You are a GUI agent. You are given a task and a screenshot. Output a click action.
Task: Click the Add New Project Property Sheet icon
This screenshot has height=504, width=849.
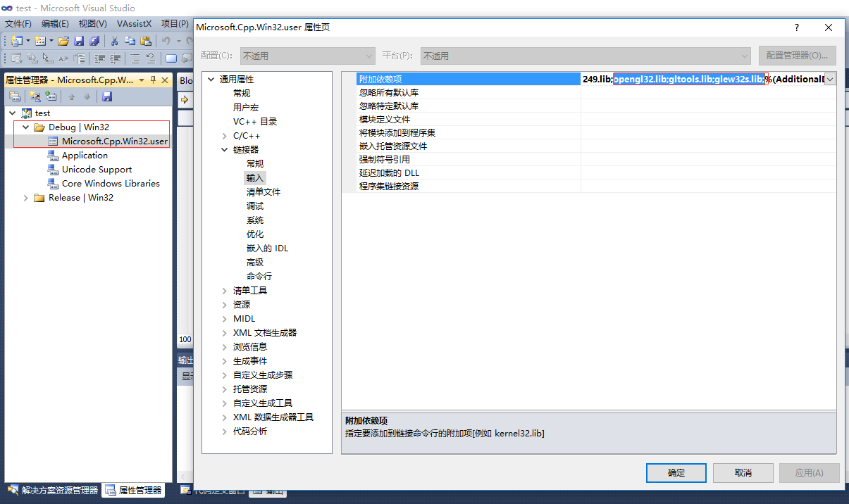[x=34, y=96]
